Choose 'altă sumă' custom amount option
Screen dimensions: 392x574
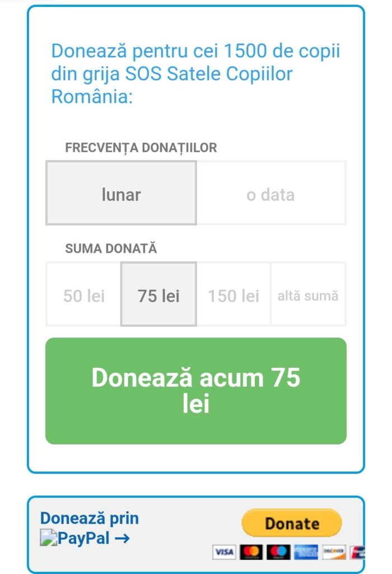click(x=308, y=295)
